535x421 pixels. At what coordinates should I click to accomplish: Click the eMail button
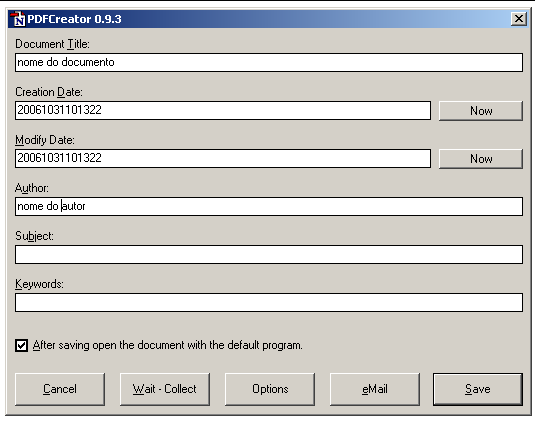click(375, 389)
